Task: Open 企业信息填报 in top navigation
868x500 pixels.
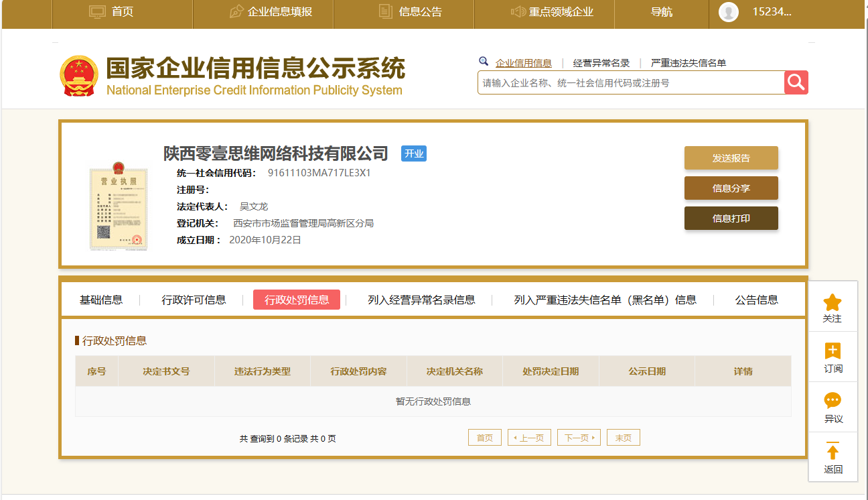Action: click(270, 12)
